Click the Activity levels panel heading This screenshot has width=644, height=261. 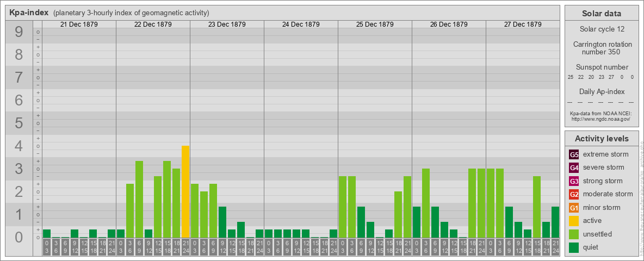pos(601,139)
